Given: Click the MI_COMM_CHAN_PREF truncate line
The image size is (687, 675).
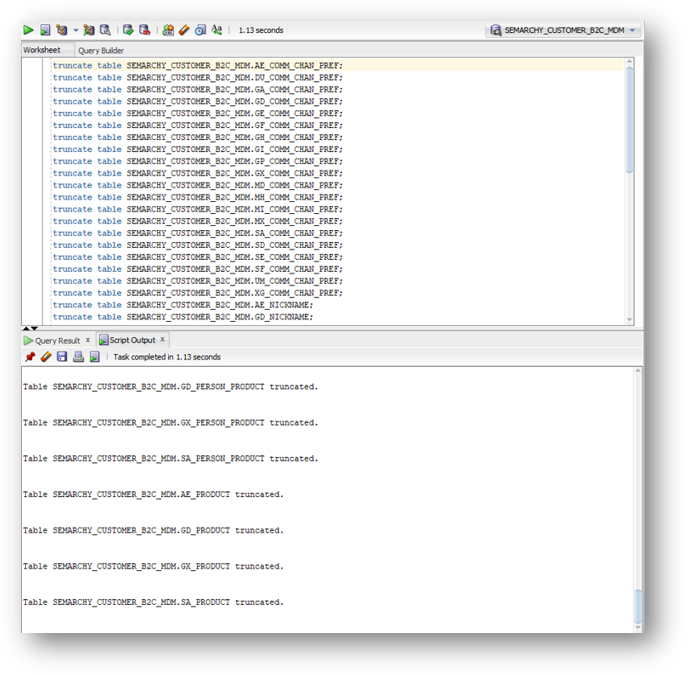Looking at the screenshot, I should [x=198, y=209].
